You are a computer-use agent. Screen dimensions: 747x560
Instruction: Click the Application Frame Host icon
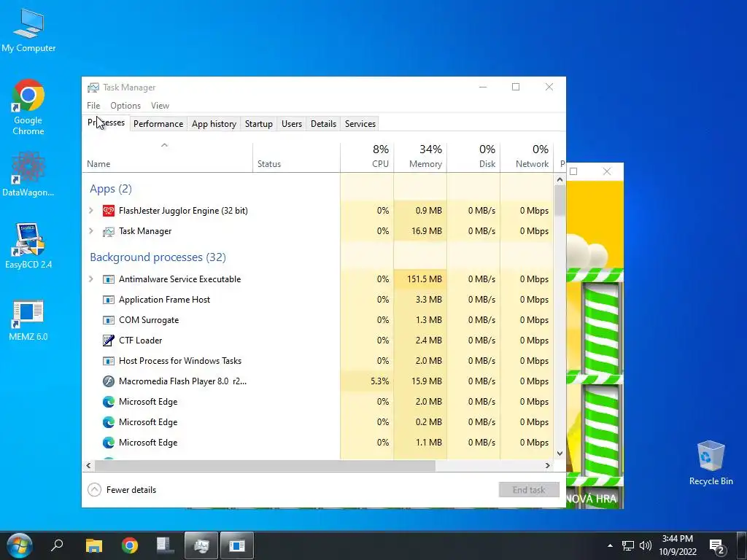[109, 300]
